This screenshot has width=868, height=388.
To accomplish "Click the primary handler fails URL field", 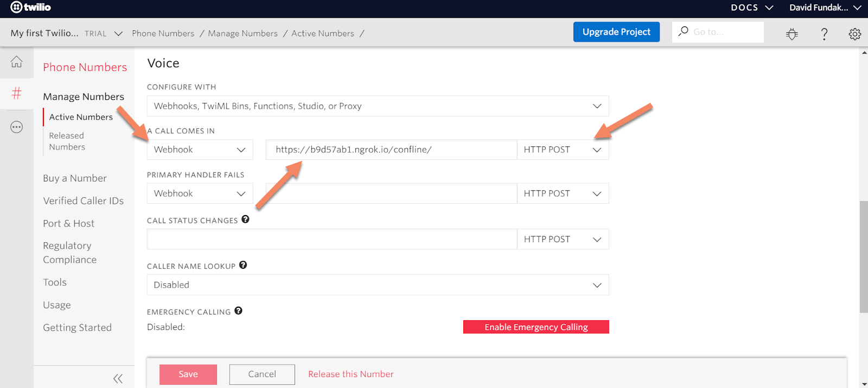I will (x=391, y=193).
